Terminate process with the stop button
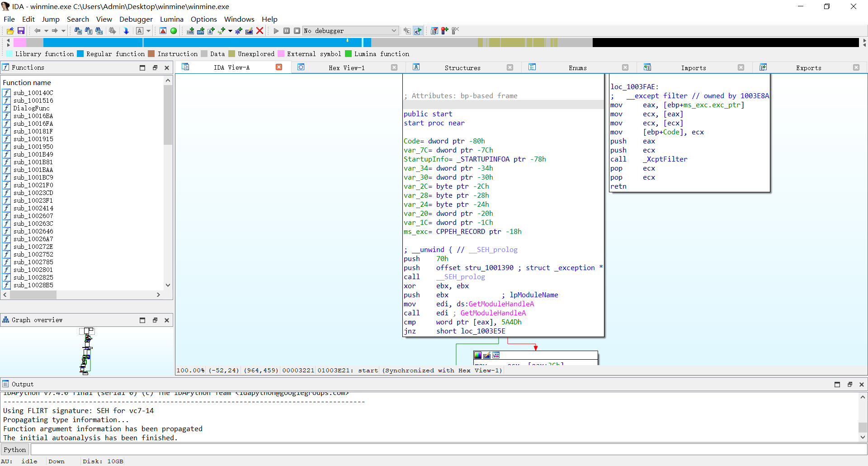The image size is (868, 466). pos(297,31)
